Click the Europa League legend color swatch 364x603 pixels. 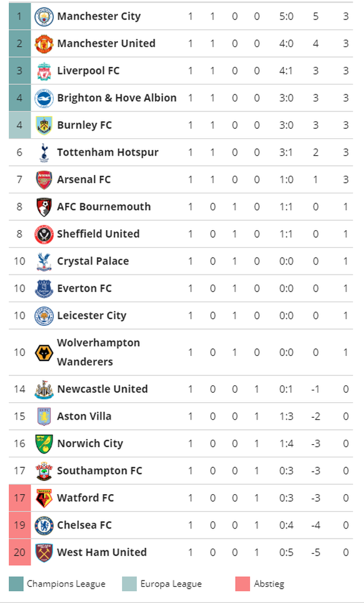click(x=129, y=584)
